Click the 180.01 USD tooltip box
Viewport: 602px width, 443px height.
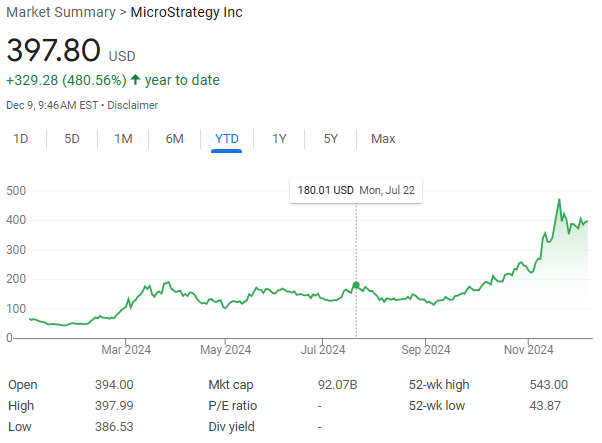coord(356,190)
